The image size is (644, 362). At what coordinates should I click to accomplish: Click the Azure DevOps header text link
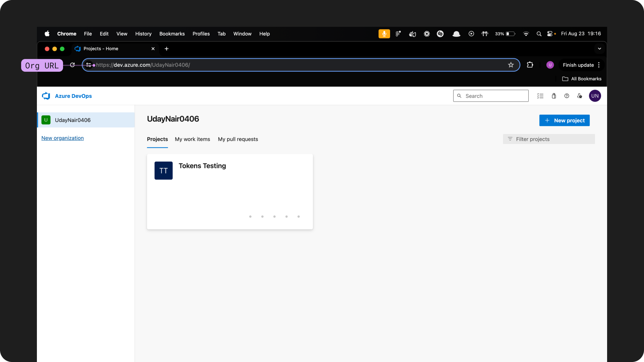[73, 96]
